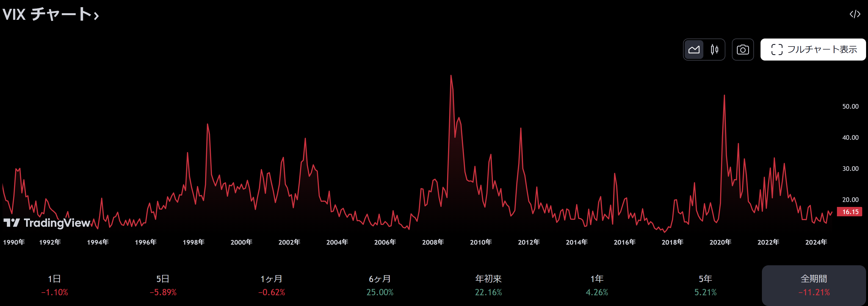The height and width of the screenshot is (306, 868).
Task: Select the 1ヶ月 time range
Action: point(271,285)
